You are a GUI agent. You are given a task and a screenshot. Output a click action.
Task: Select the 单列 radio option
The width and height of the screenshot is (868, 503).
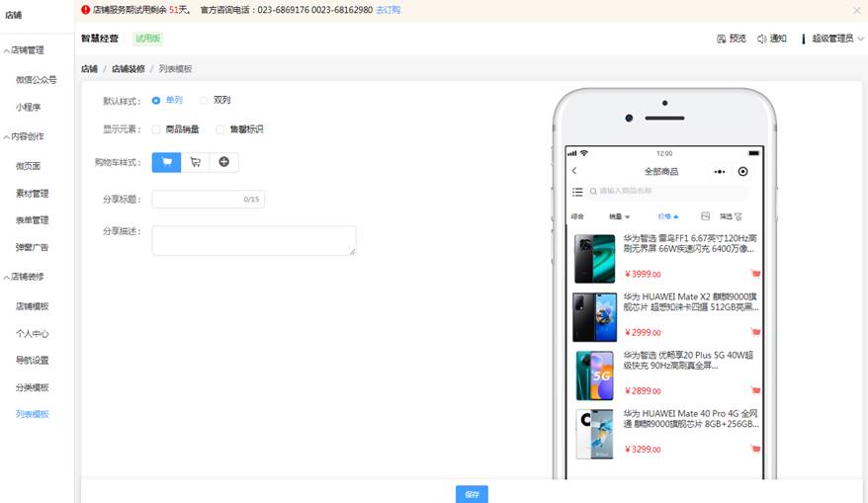pyautogui.click(x=156, y=100)
